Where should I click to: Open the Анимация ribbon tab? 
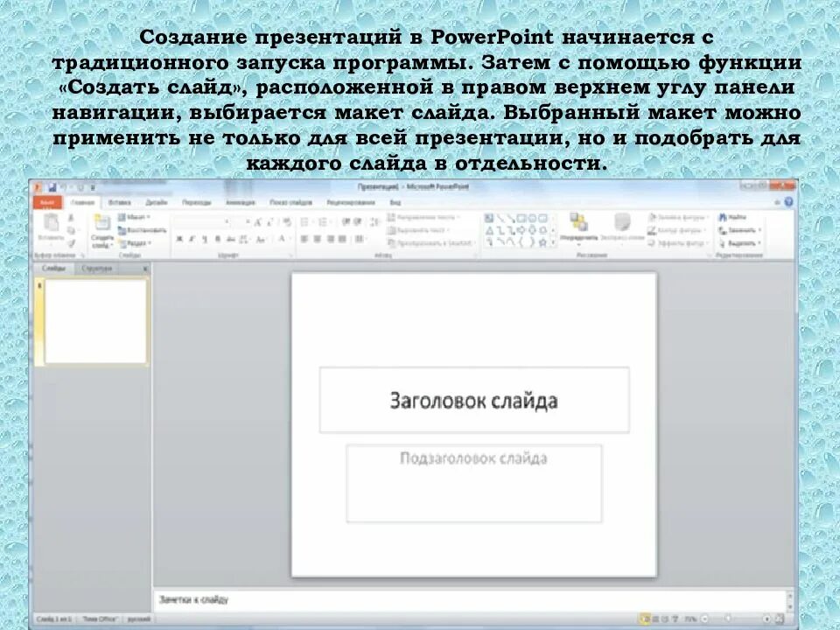click(241, 202)
